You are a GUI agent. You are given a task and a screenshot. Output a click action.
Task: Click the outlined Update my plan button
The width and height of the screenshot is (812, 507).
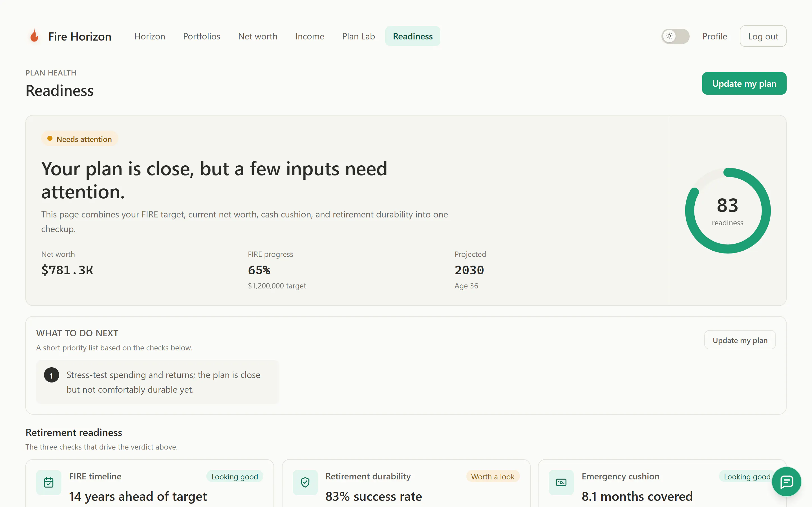[x=740, y=340]
